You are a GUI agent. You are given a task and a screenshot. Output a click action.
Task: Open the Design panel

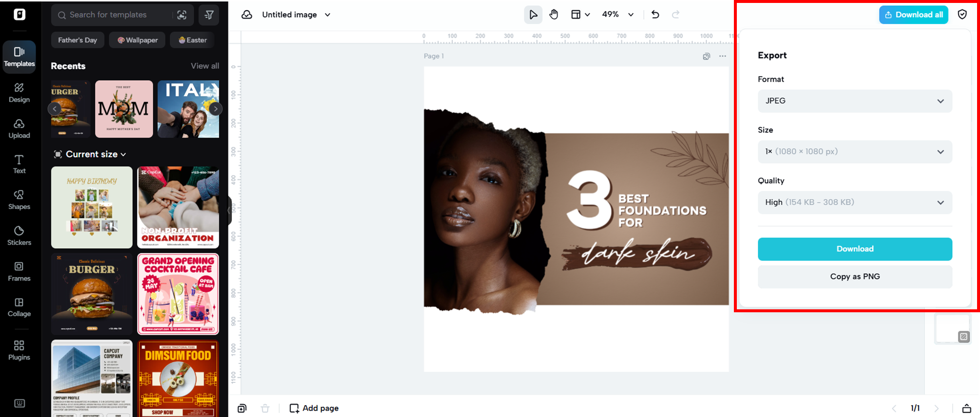[19, 93]
